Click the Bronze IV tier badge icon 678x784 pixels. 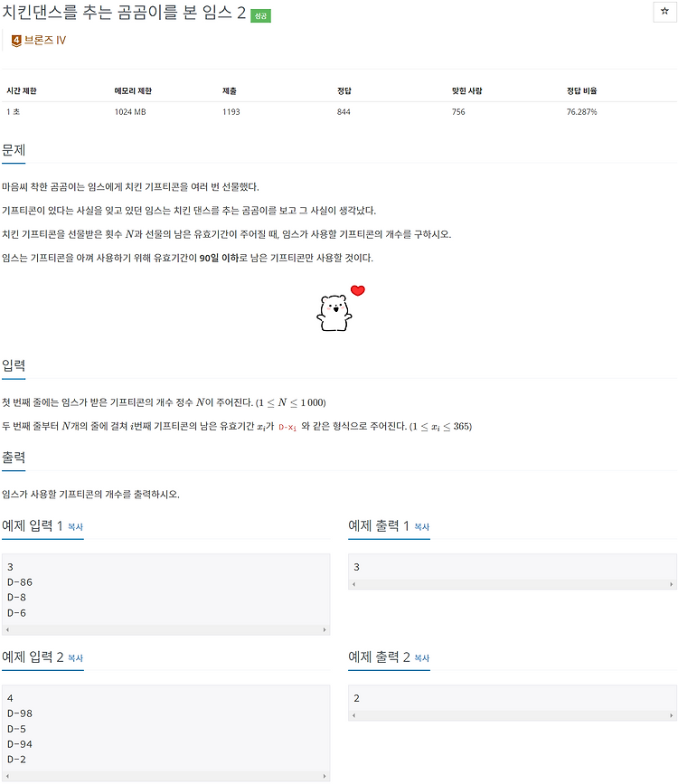pos(16,41)
